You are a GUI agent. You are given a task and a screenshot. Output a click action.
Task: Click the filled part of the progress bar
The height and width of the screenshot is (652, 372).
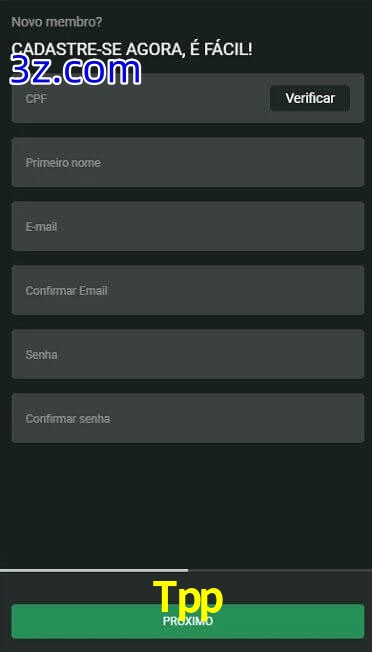(94, 570)
